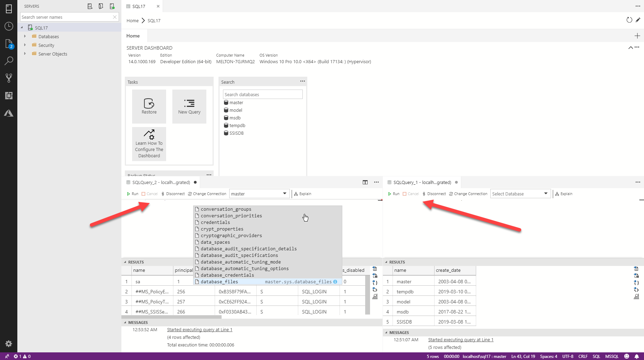Click the New Query task tile
Image resolution: width=644 pixels, height=360 pixels.
pos(189,107)
